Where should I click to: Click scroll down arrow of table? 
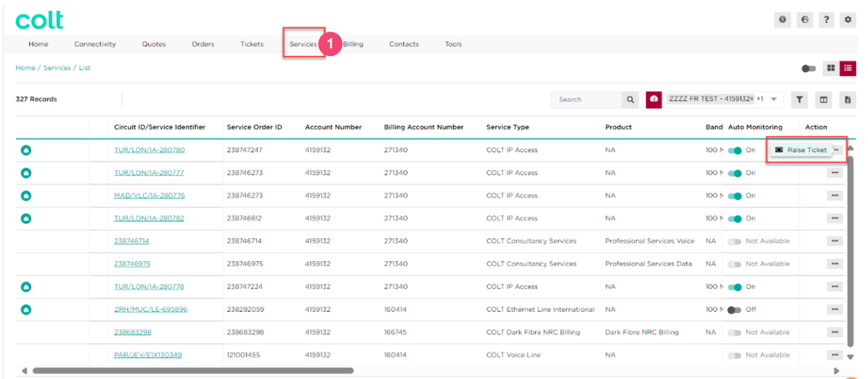(x=851, y=357)
